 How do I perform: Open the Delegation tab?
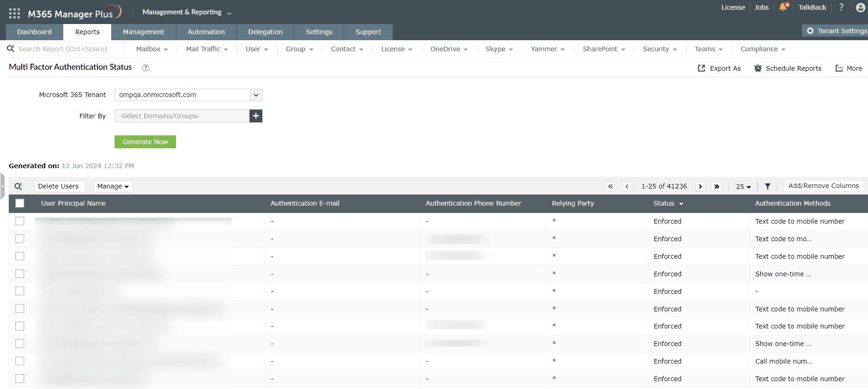265,32
